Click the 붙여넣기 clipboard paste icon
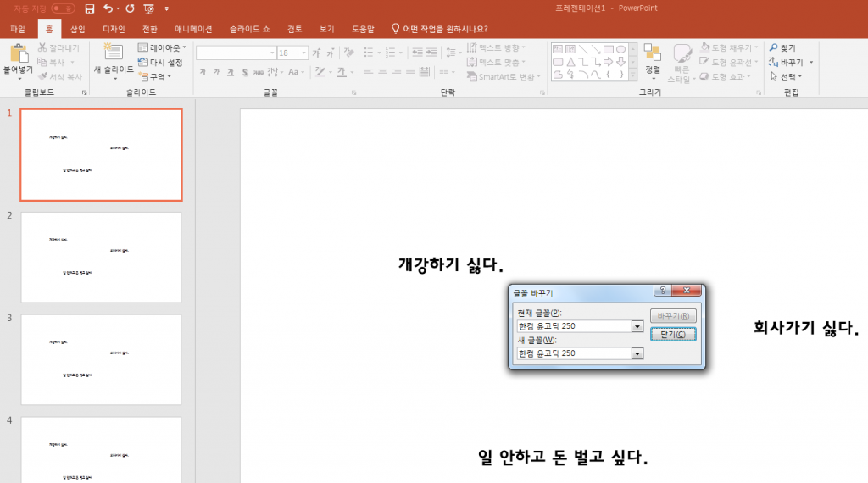Image resolution: width=868 pixels, height=483 pixels. [19, 54]
